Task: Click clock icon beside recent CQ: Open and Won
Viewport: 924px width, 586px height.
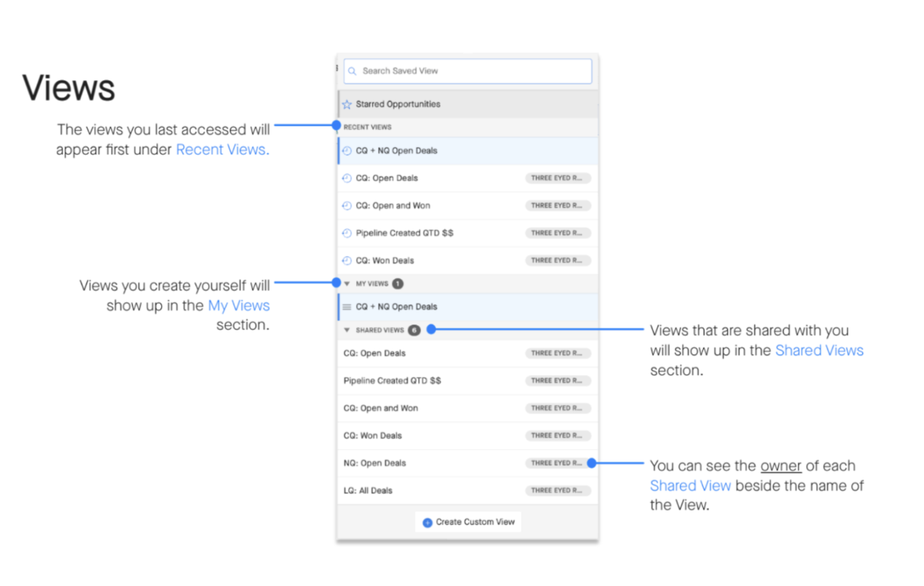Action: coord(346,206)
